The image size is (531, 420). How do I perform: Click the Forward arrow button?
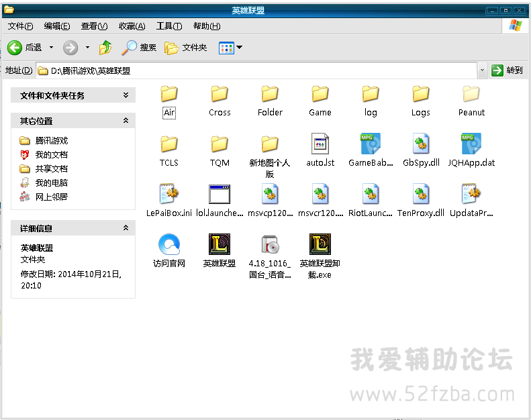[70, 48]
